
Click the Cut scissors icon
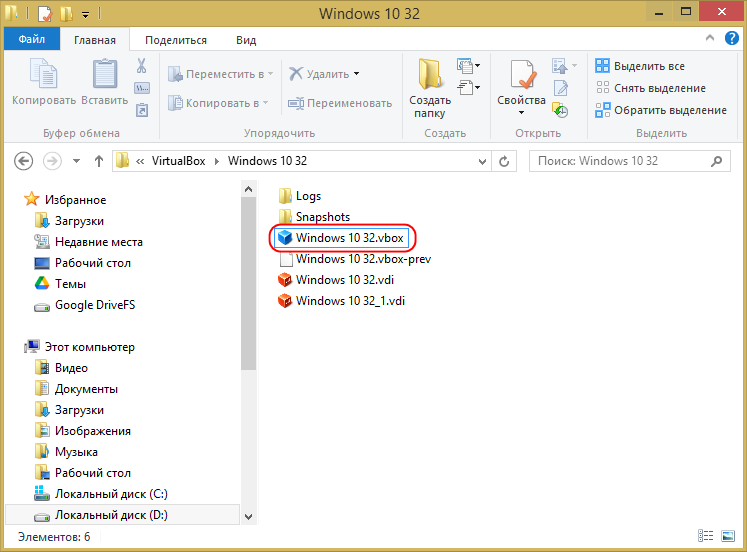tap(141, 66)
